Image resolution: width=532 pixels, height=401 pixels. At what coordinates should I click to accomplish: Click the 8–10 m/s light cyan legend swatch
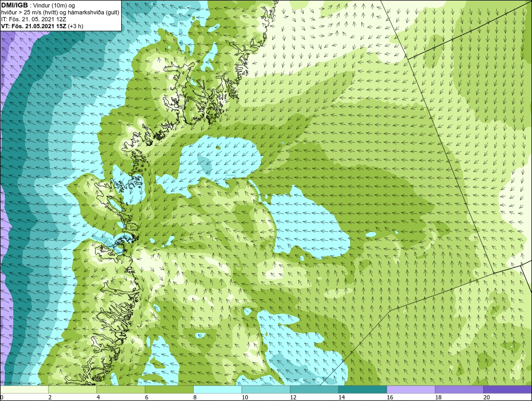[x=218, y=389]
